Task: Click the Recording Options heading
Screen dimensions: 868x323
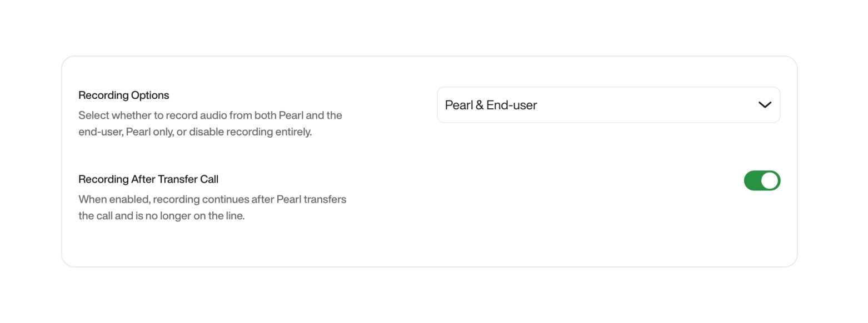Action: pos(123,95)
